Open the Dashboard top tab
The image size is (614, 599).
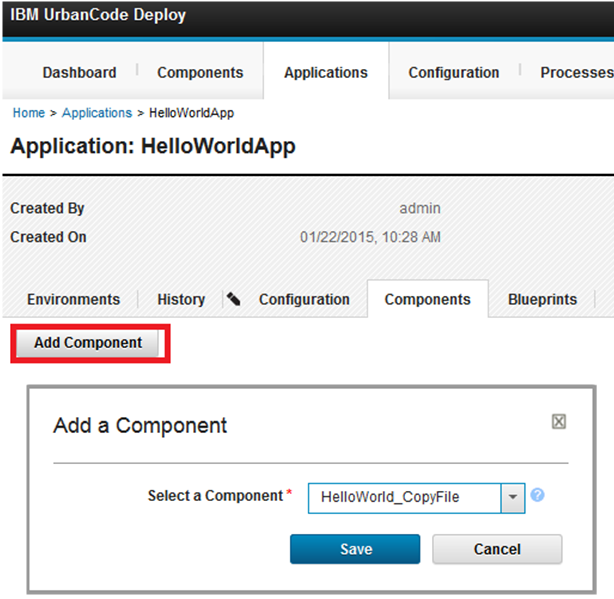coord(79,72)
